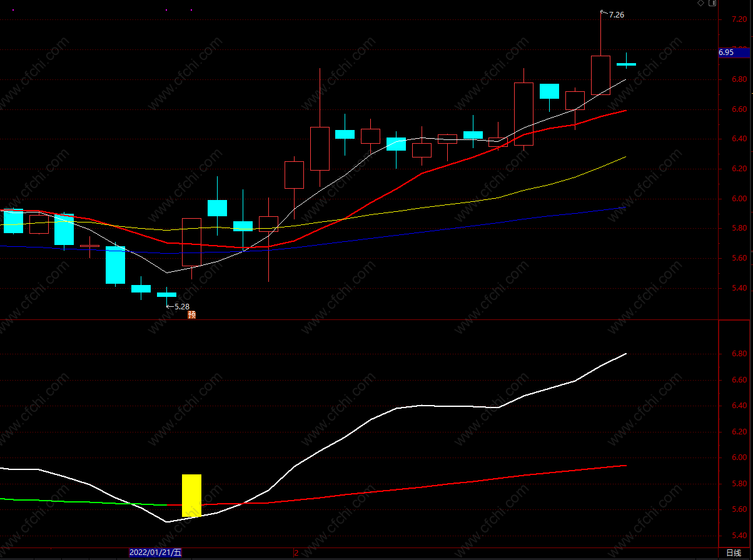Select the candle with the 7.26 high
This screenshot has width=753, height=560.
pyautogui.click(x=600, y=75)
